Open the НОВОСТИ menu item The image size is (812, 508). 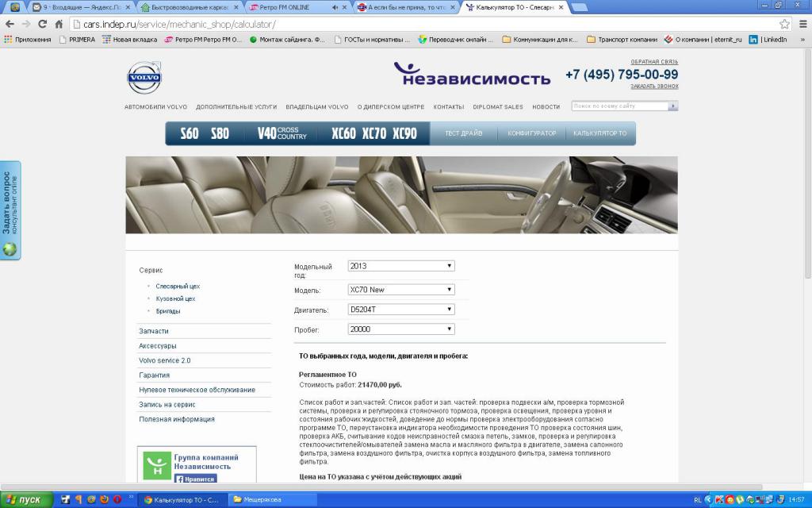tap(546, 107)
